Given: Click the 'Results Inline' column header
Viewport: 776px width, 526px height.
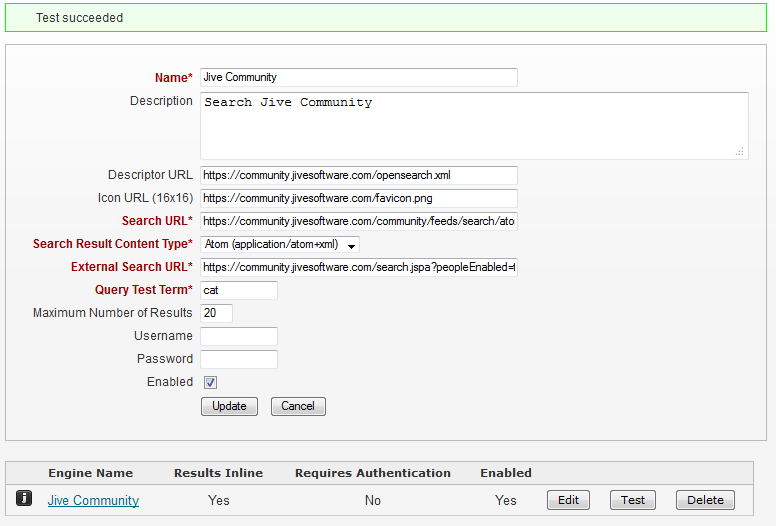Looking at the screenshot, I should [x=218, y=473].
